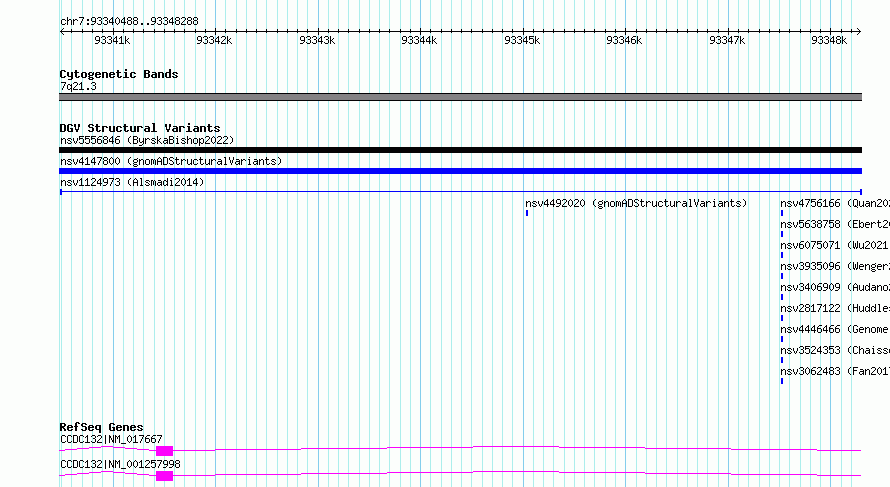Click the magenta exon box of NM_017667
Image resolution: width=890 pixels, height=487 pixels.
165,451
